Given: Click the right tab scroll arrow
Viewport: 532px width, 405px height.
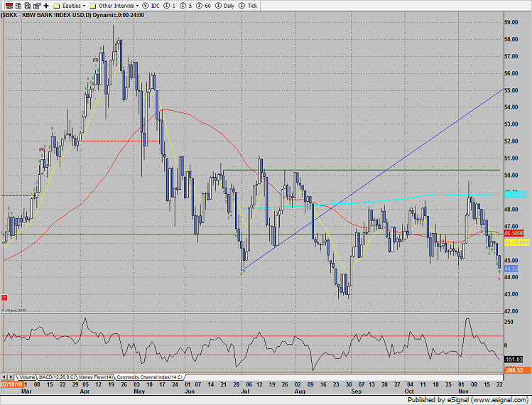Looking at the screenshot, I should 11,377.
